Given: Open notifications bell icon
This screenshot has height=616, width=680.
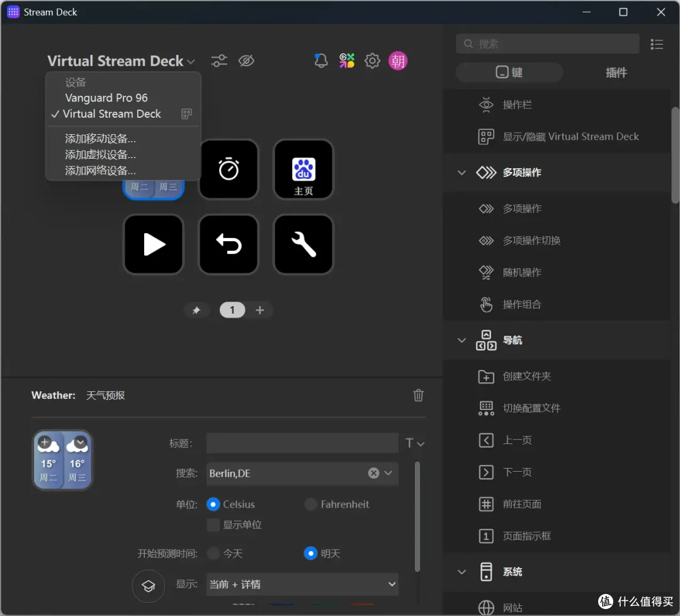Looking at the screenshot, I should (321, 60).
